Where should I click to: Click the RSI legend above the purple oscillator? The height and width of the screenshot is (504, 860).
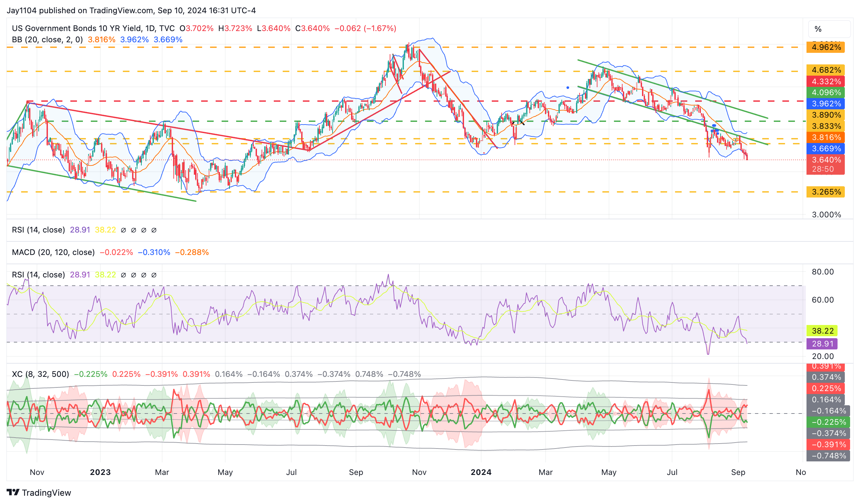pos(38,275)
